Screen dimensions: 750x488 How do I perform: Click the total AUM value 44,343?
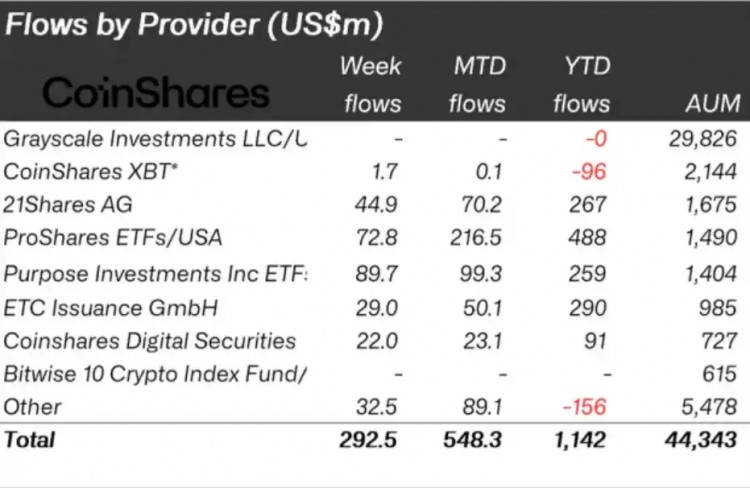[701, 440]
